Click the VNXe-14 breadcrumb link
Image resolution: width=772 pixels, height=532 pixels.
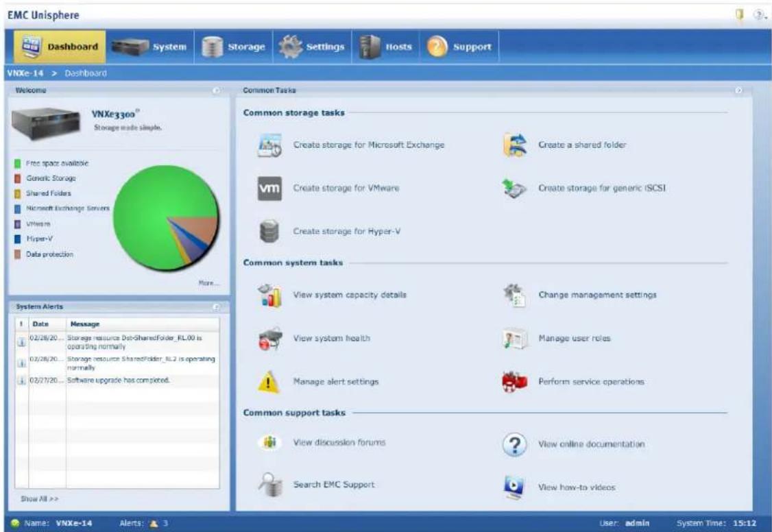point(25,73)
